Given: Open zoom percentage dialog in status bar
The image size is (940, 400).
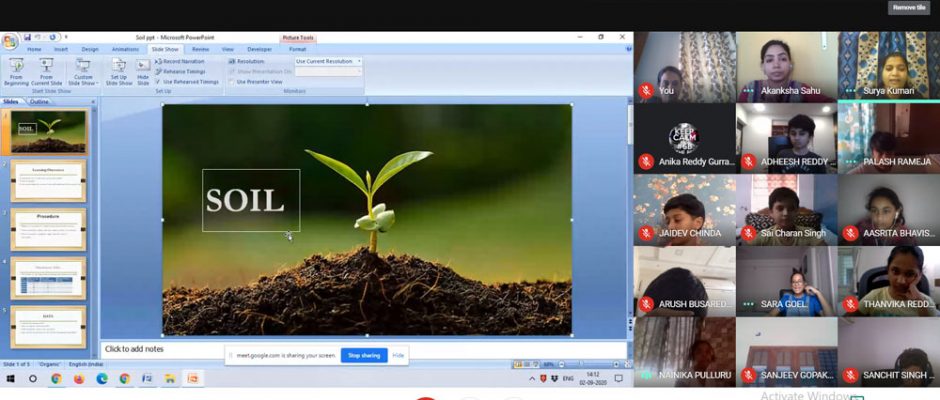Looking at the screenshot, I should pyautogui.click(x=548, y=364).
